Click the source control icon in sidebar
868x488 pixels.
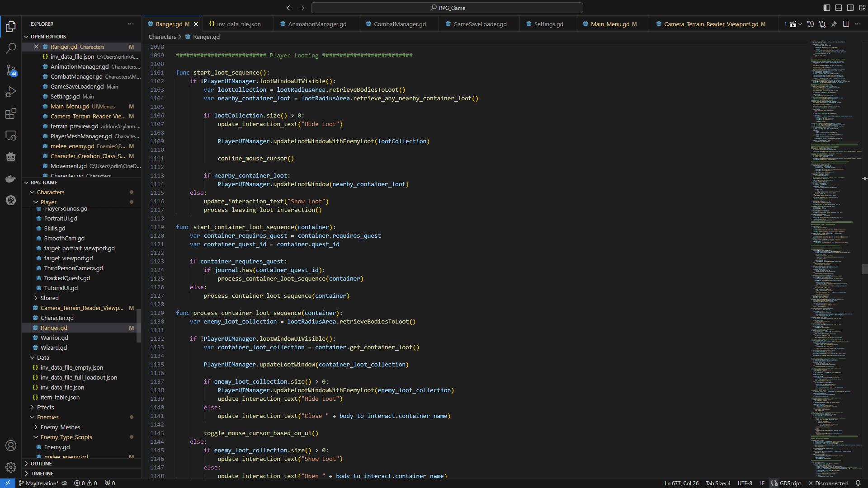click(x=11, y=70)
